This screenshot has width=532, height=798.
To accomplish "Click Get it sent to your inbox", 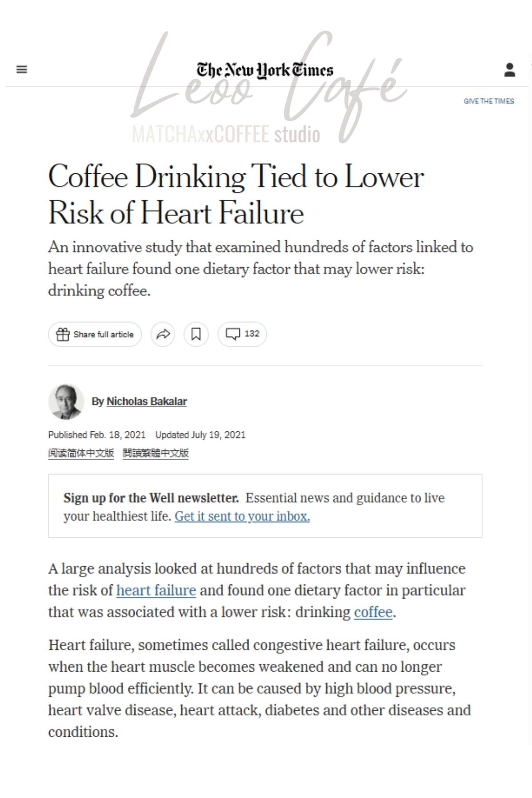I will [x=243, y=516].
